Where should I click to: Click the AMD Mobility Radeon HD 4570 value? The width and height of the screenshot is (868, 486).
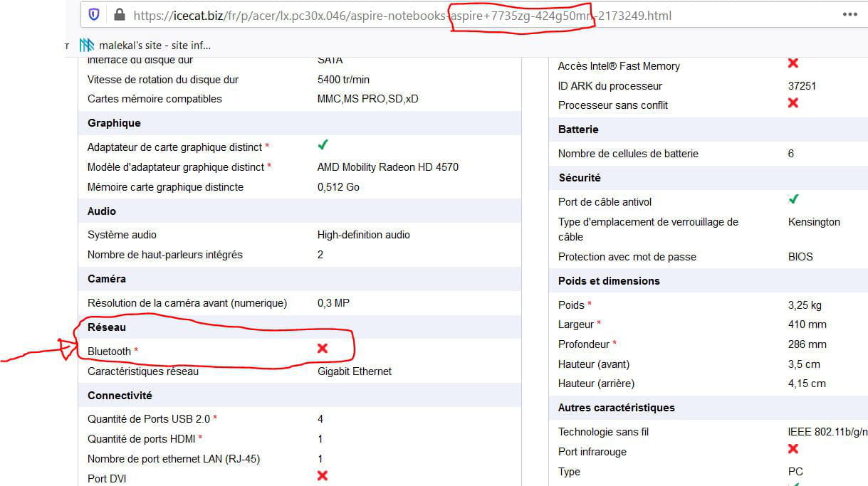point(388,167)
